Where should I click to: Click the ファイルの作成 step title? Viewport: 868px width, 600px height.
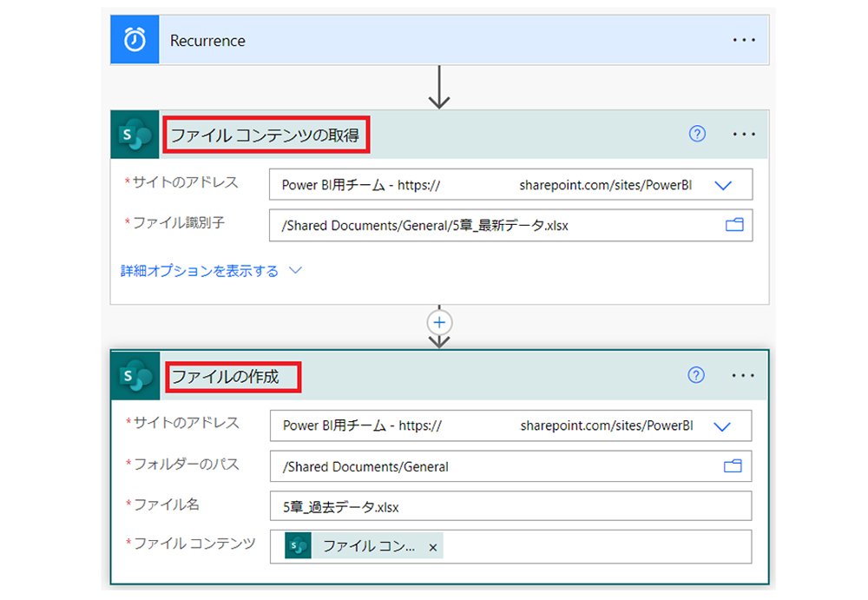226,377
